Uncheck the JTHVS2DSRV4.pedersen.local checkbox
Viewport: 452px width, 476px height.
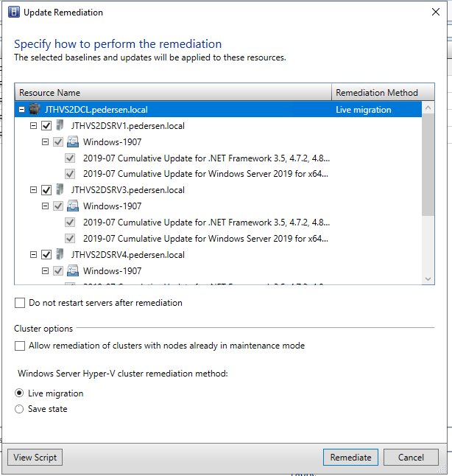(46, 255)
